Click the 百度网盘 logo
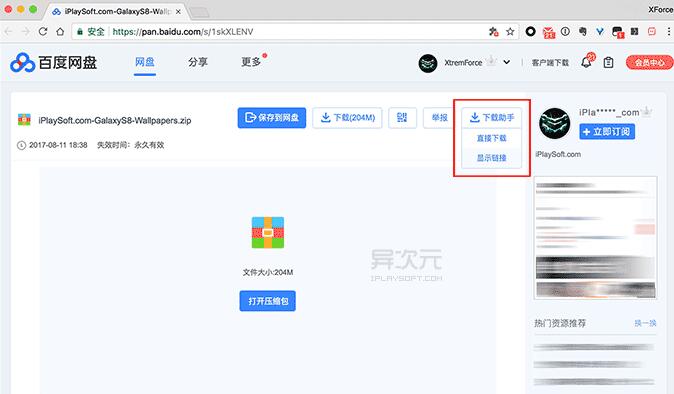674x394 pixels. point(54,63)
